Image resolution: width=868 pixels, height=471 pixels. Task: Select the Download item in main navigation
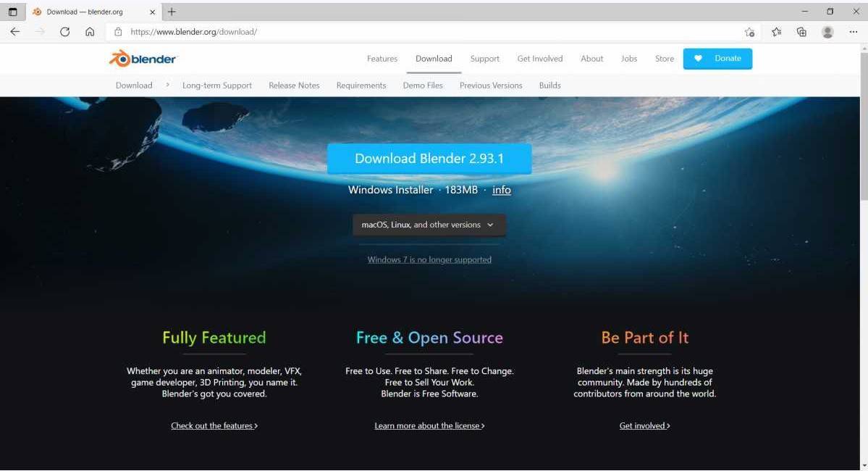tap(434, 59)
